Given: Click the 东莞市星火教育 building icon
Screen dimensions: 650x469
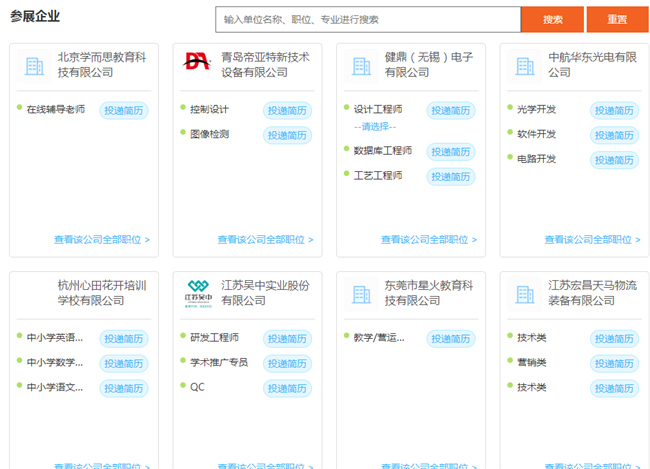Looking at the screenshot, I should coord(361,294).
